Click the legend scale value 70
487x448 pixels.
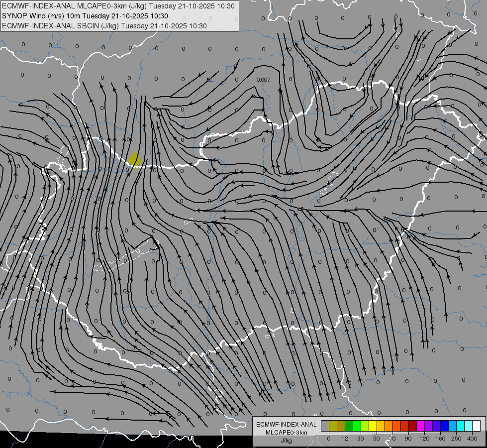(392, 439)
